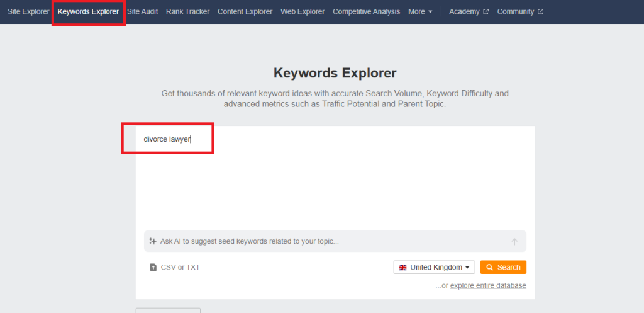Go to Site Audit

pos(142,11)
